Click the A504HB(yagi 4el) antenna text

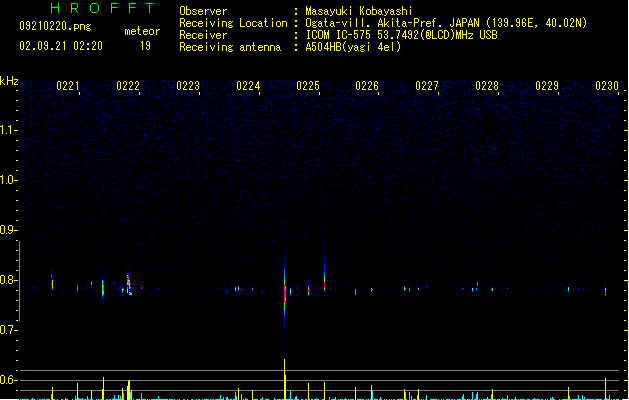353,47
